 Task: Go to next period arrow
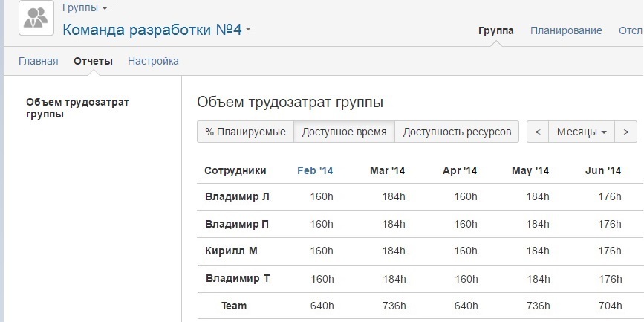[x=626, y=132]
